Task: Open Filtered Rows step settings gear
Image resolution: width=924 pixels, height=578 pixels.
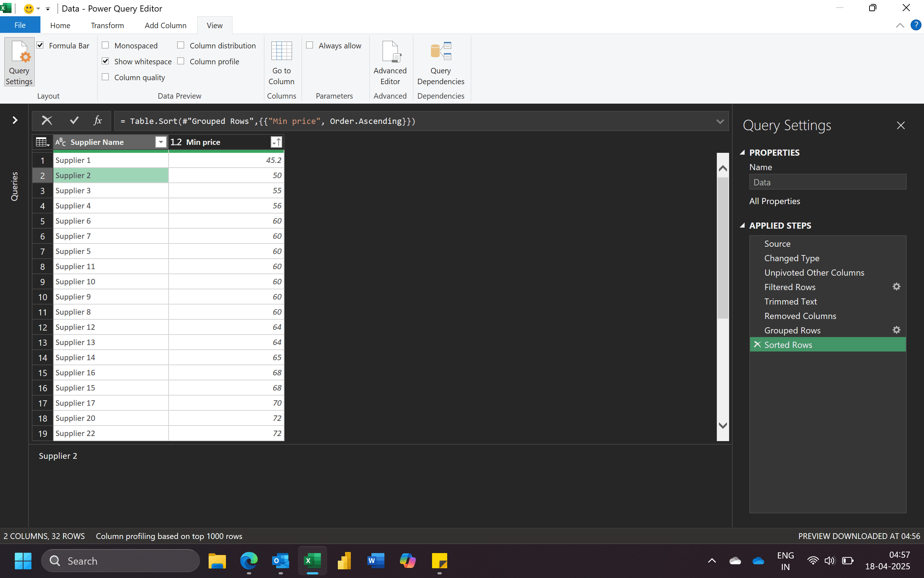Action: (897, 287)
